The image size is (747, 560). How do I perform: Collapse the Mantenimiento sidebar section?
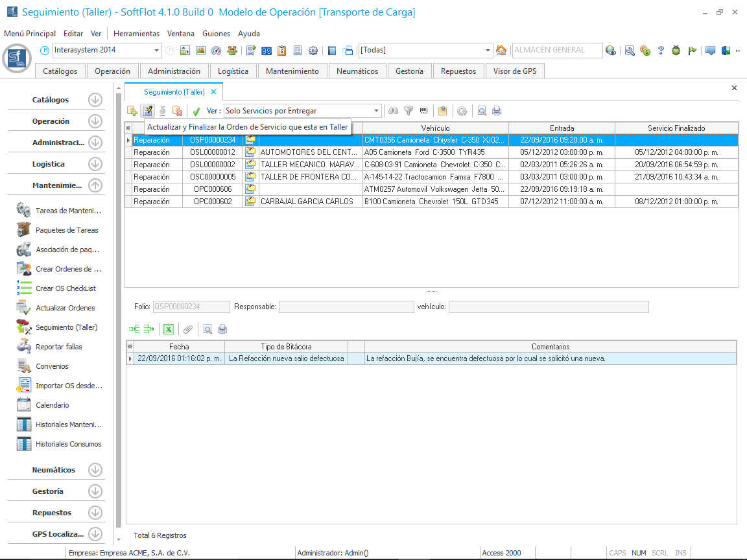coord(95,185)
